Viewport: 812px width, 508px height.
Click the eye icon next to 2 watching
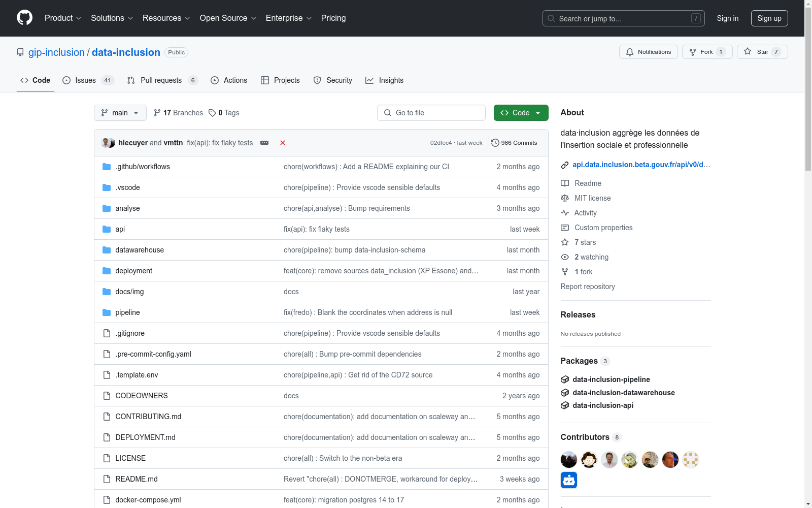[x=565, y=257]
